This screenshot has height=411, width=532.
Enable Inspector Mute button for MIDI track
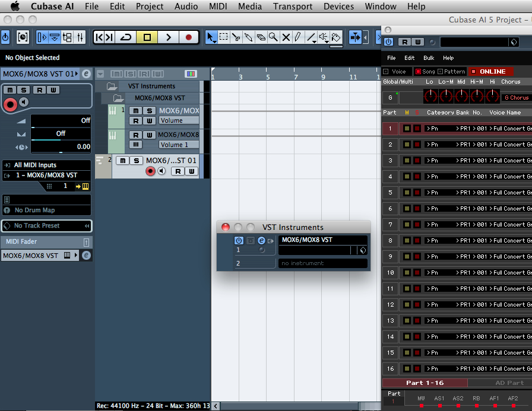click(x=10, y=90)
